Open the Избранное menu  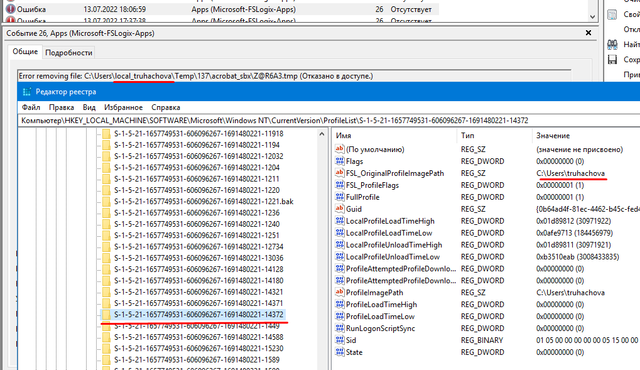coord(123,107)
